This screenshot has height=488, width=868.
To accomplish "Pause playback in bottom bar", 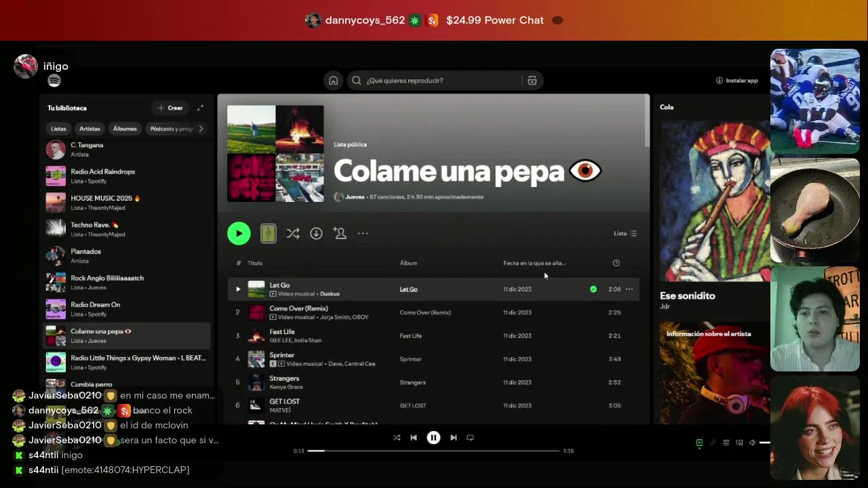I will (x=433, y=438).
